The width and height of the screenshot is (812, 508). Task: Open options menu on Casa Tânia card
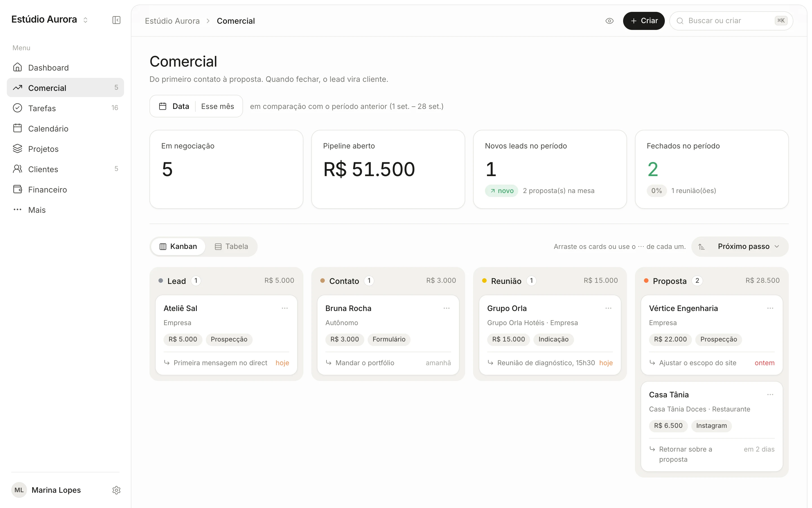(770, 395)
